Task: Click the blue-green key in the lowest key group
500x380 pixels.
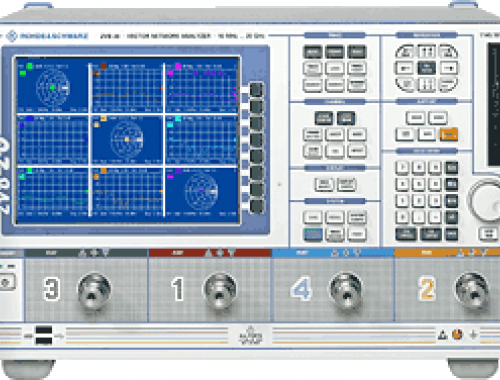Action: (313, 234)
